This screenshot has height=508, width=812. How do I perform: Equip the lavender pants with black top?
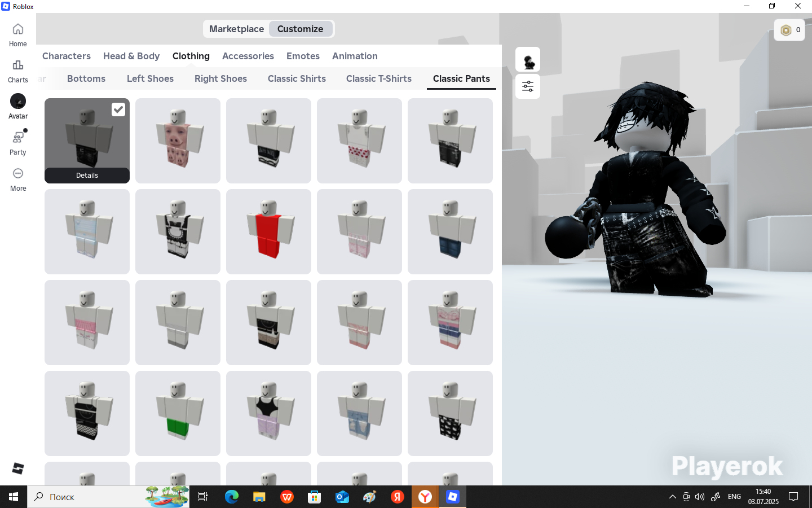pos(268,413)
